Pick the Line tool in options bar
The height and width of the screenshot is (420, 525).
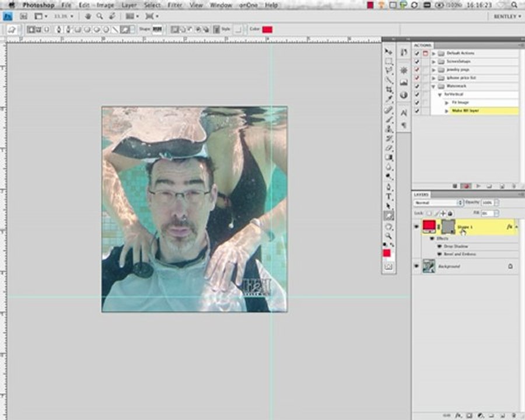(115, 30)
